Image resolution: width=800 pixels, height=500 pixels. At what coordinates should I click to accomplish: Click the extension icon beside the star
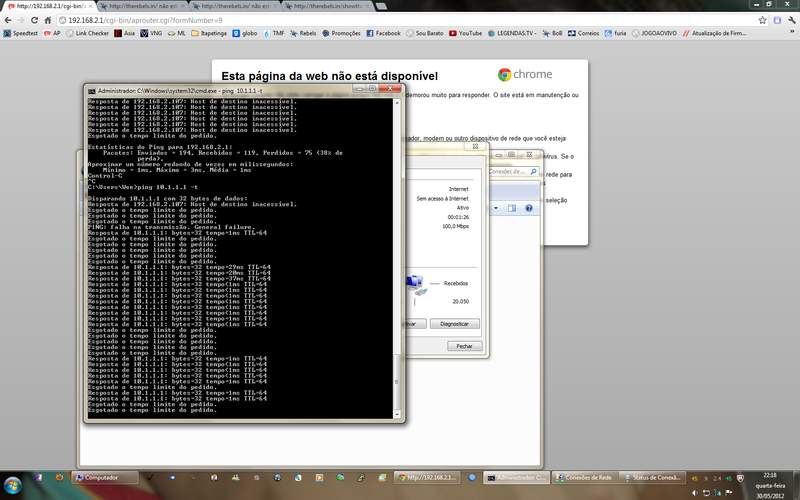point(777,20)
